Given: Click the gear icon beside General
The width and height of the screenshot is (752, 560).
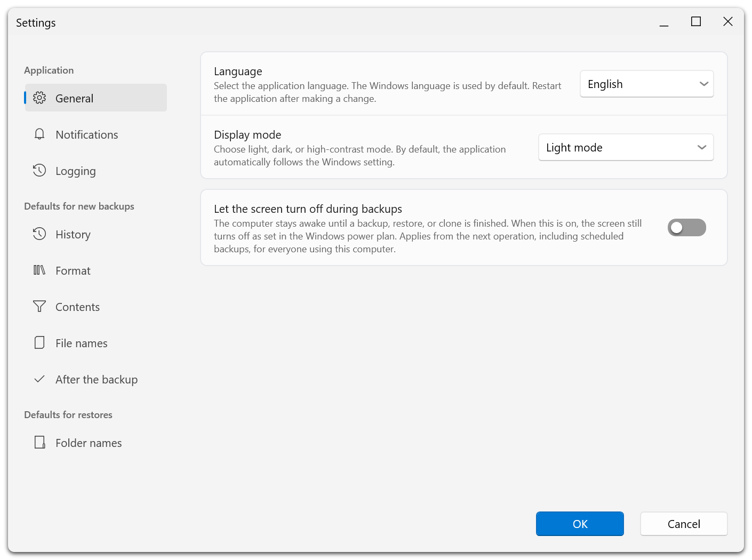Looking at the screenshot, I should click(x=39, y=98).
